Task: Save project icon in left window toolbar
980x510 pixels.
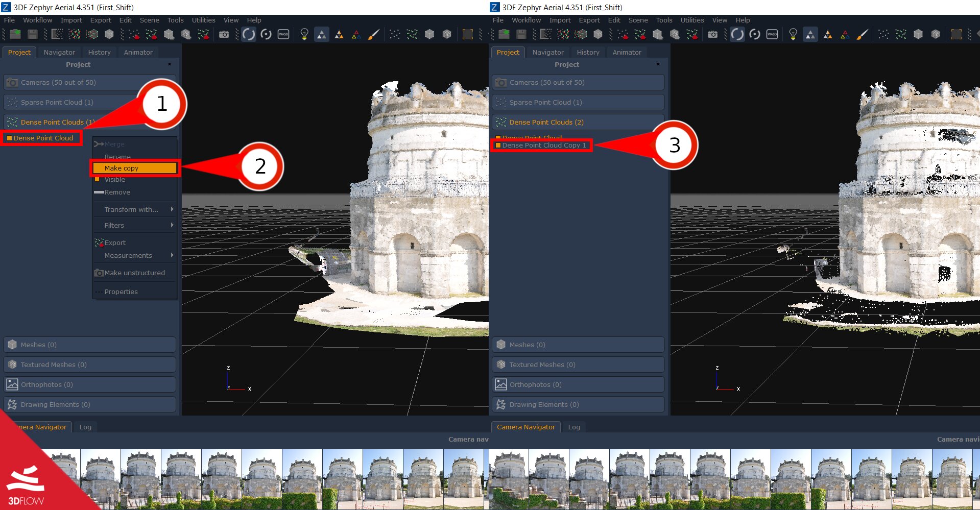Action: [x=32, y=34]
